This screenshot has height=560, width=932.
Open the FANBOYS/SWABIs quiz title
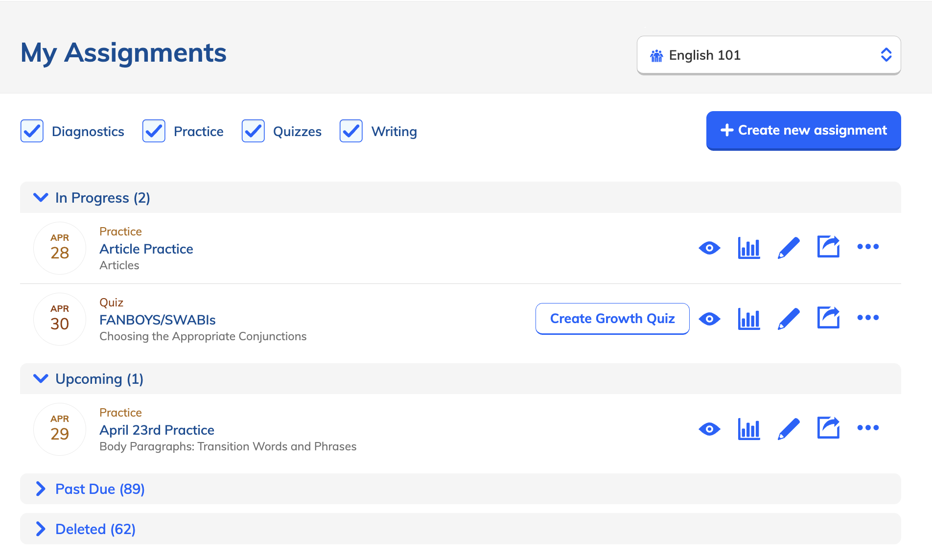(158, 320)
